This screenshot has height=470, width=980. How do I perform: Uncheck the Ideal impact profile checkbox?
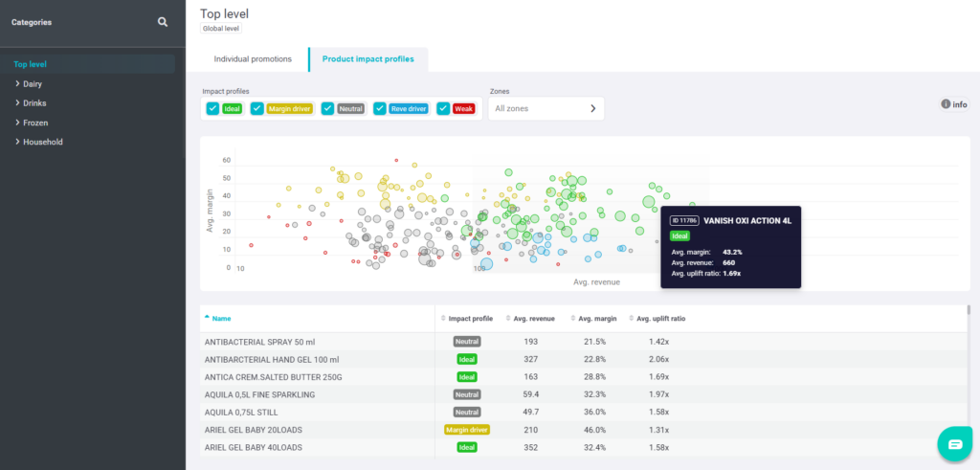tap(212, 109)
